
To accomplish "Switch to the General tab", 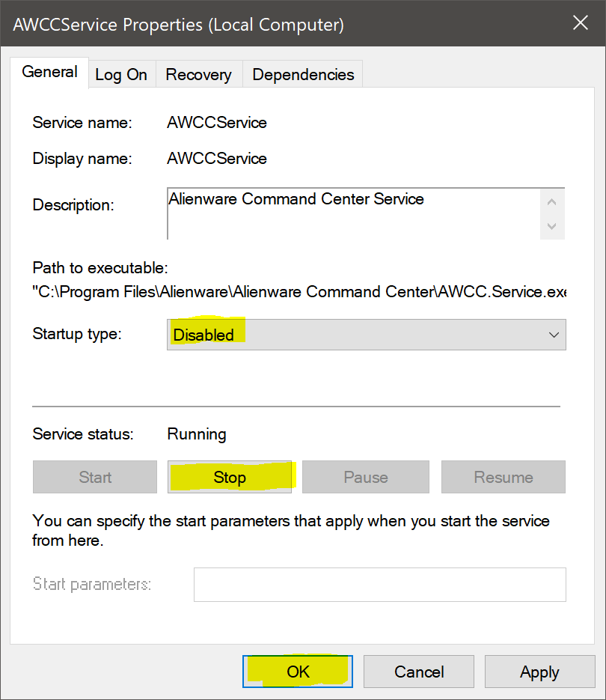I will (50, 73).
